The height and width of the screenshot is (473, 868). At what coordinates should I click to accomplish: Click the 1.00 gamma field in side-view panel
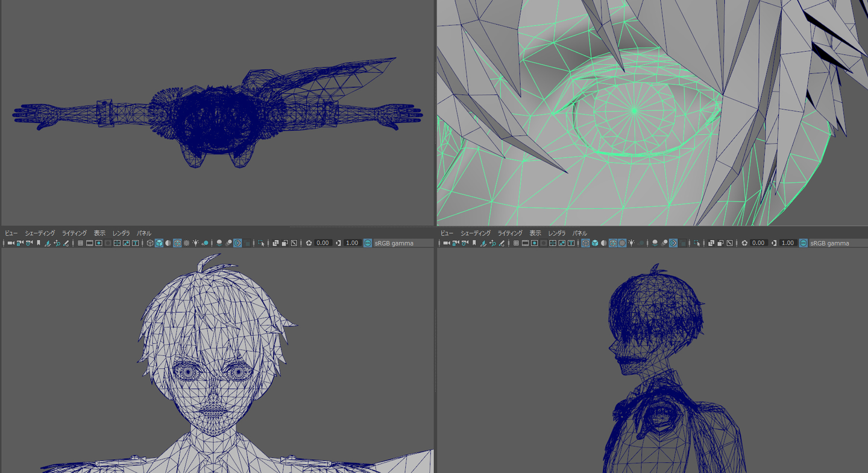(x=788, y=243)
